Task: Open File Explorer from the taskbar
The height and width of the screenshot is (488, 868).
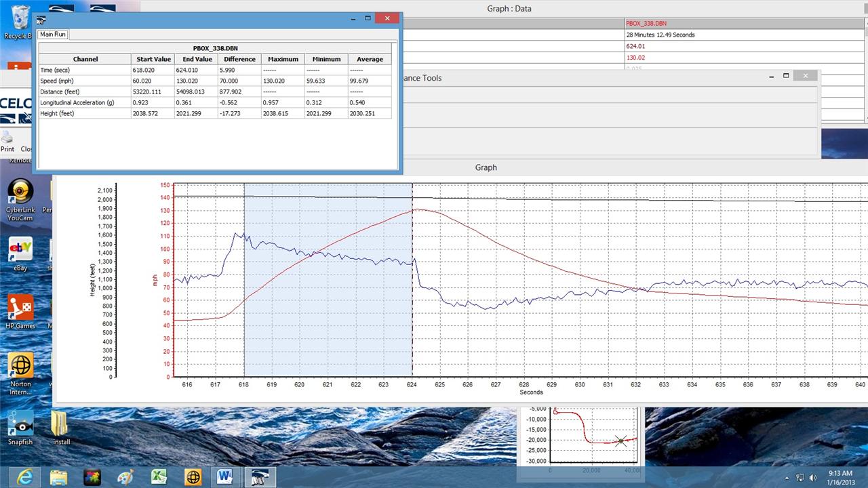Action: pyautogui.click(x=58, y=476)
